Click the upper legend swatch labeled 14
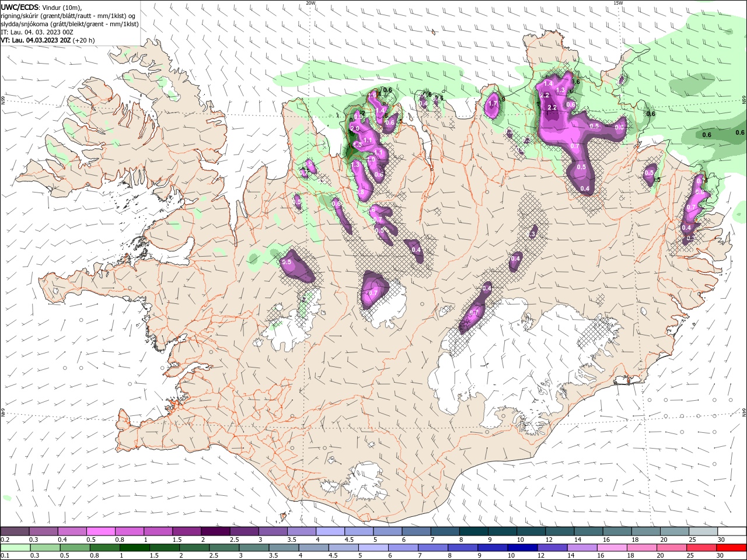The width and height of the screenshot is (747, 560). pos(588,531)
